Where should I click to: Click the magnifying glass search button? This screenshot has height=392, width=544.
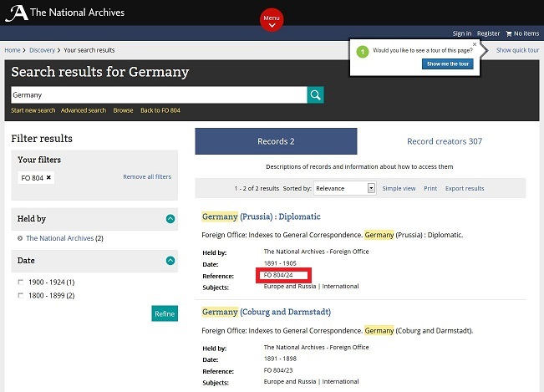point(315,95)
